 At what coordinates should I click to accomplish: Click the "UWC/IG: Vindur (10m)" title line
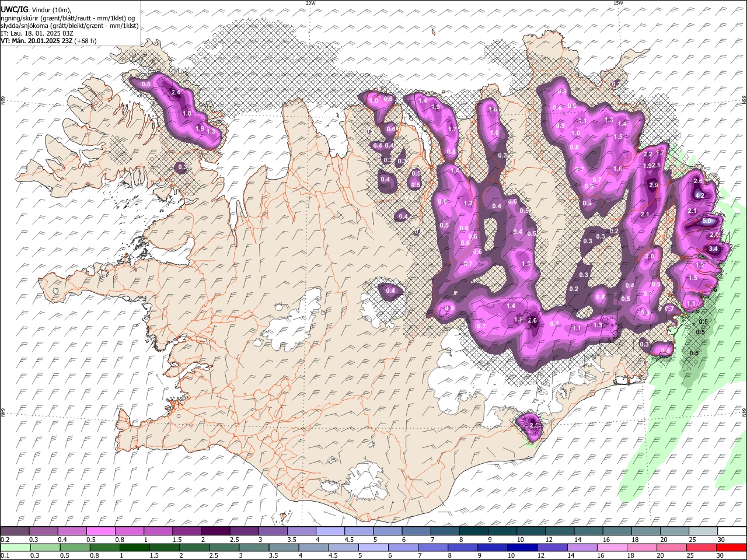[36, 10]
